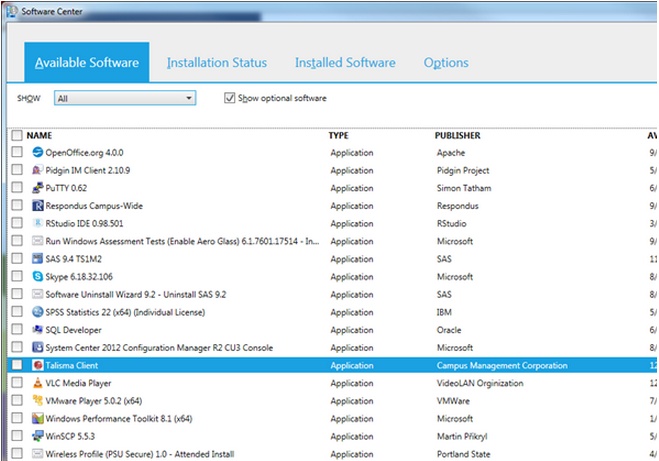
Task: Click the WinSCP 5.5.3 icon
Action: click(38, 436)
